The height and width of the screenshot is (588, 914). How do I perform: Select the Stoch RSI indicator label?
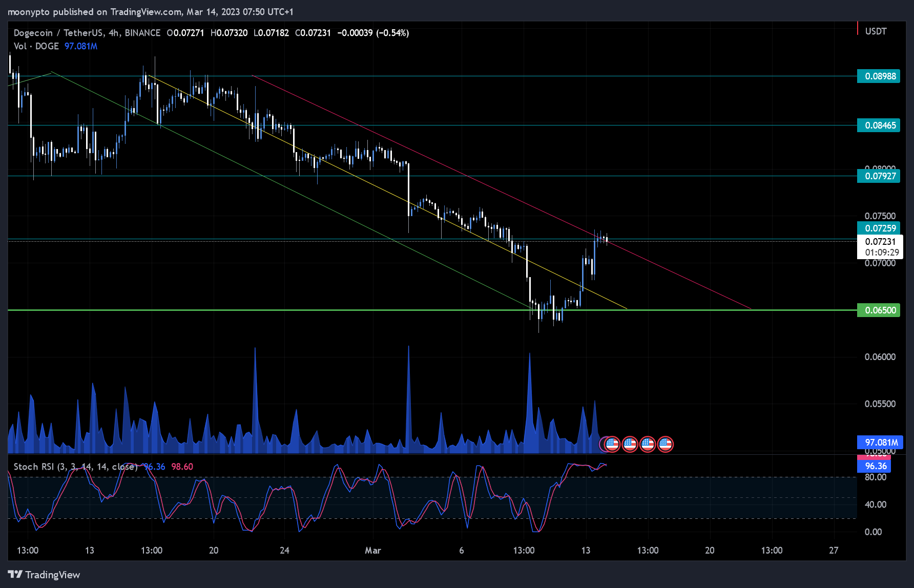point(76,467)
